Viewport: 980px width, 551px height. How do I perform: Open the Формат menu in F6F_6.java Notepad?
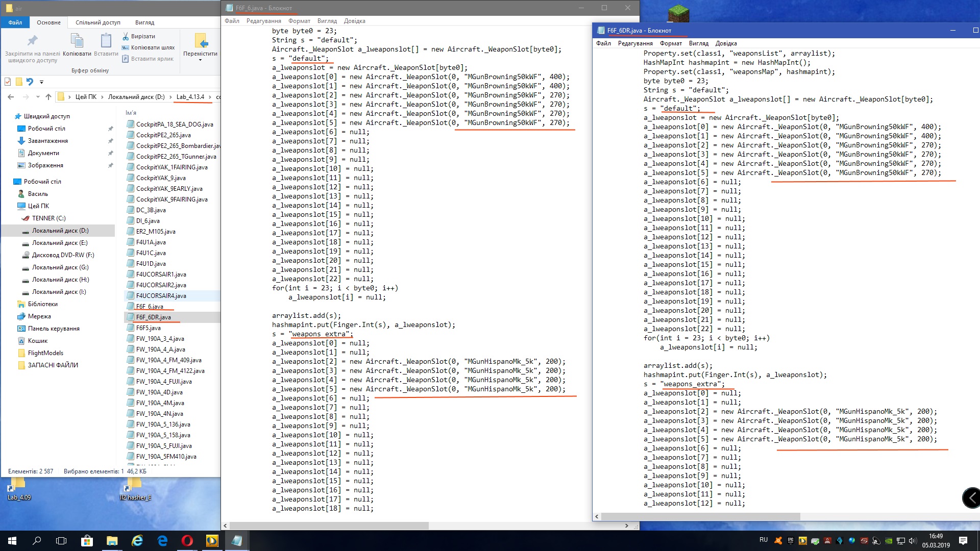(x=299, y=21)
